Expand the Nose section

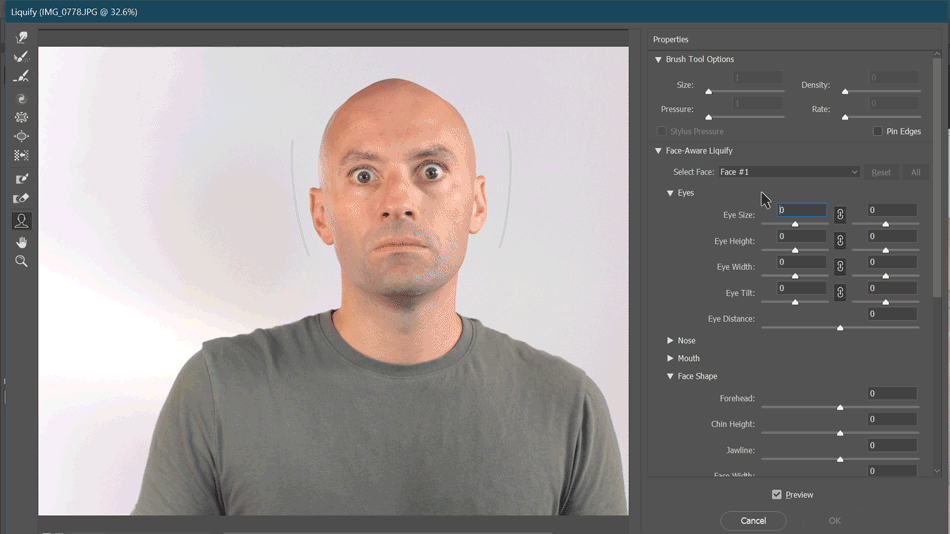[x=670, y=341]
